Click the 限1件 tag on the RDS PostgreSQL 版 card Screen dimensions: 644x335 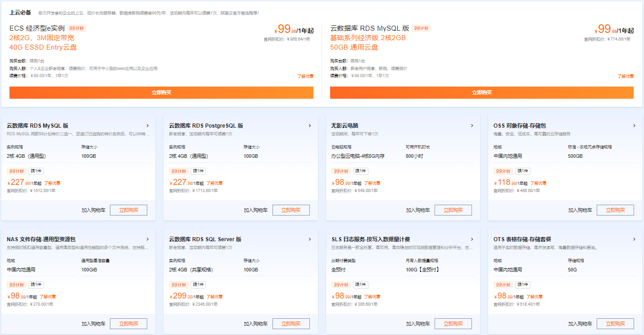(199, 171)
